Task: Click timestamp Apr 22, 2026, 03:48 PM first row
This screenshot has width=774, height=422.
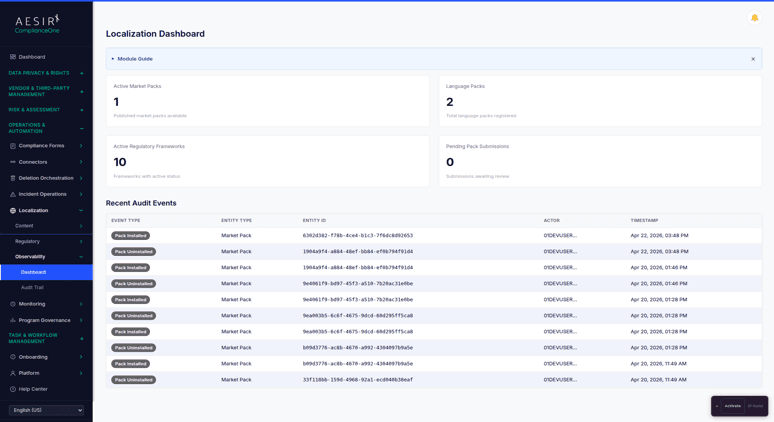Action: point(659,235)
